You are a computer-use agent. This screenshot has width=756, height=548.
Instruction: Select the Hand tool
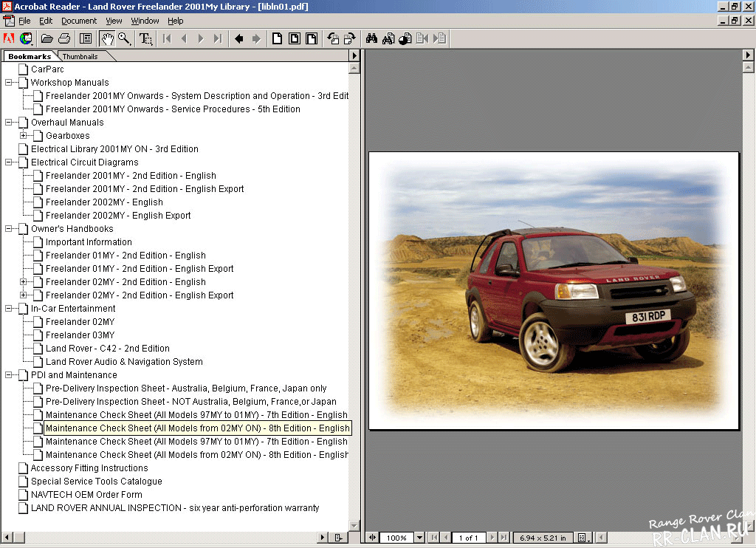tap(107, 38)
